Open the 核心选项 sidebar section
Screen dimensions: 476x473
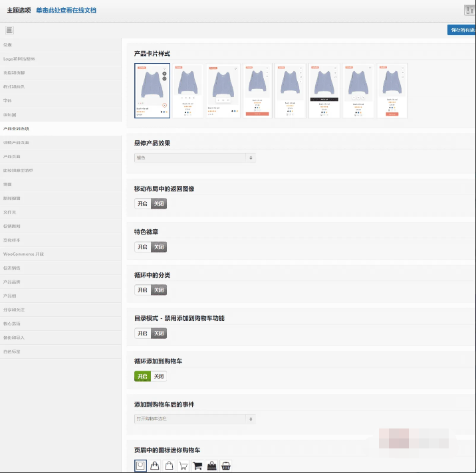60,324
